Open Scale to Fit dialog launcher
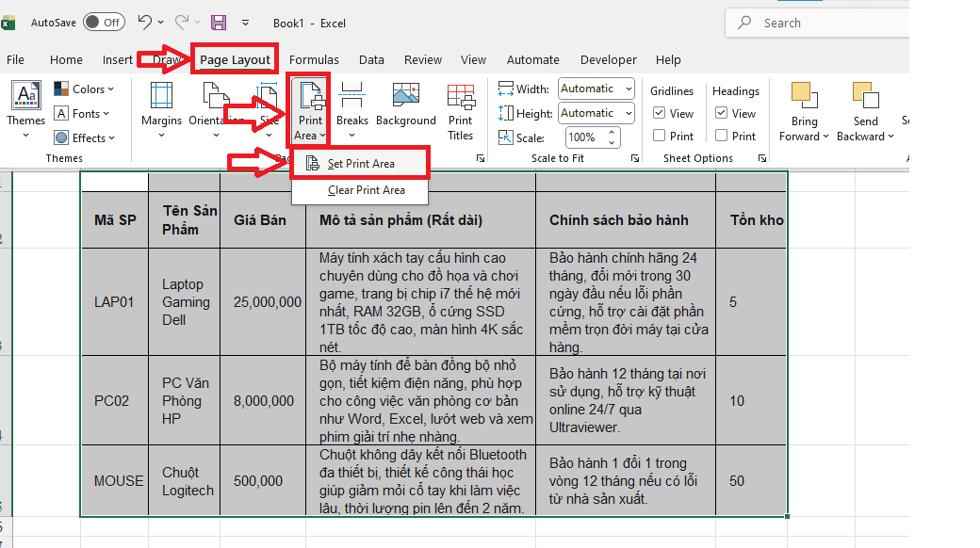 635,159
